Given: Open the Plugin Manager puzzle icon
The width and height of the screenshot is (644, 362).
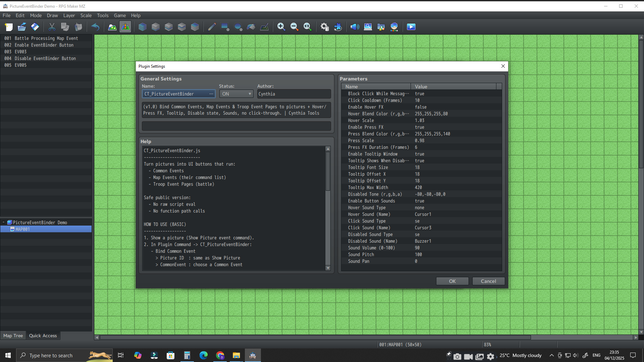Looking at the screenshot, I should click(338, 27).
